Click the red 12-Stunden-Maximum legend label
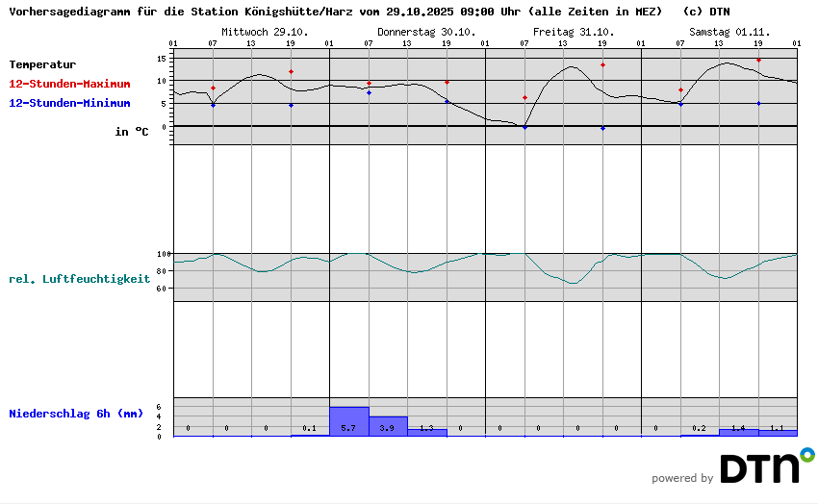818x504 pixels. point(69,84)
